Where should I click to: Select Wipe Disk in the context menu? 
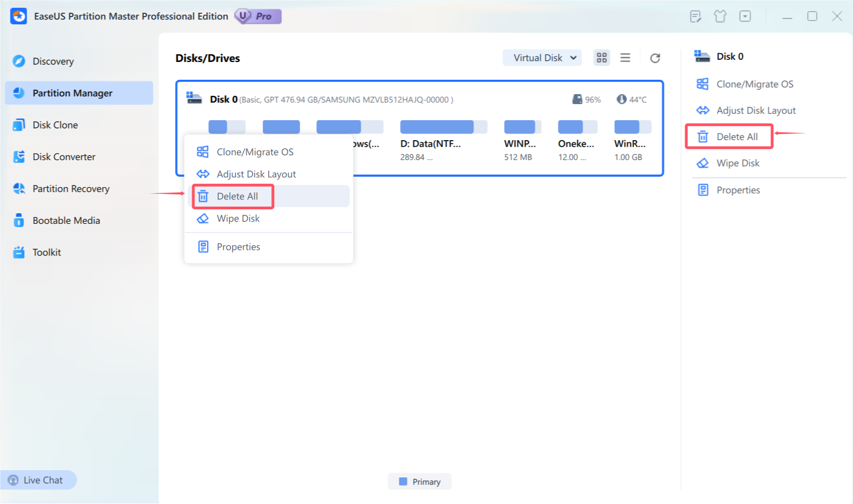click(x=269, y=218)
